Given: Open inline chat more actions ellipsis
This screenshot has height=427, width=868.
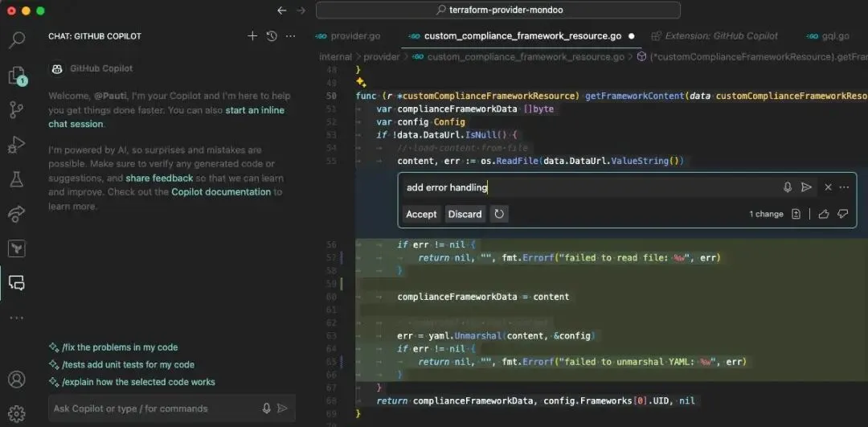Looking at the screenshot, I should (844, 187).
